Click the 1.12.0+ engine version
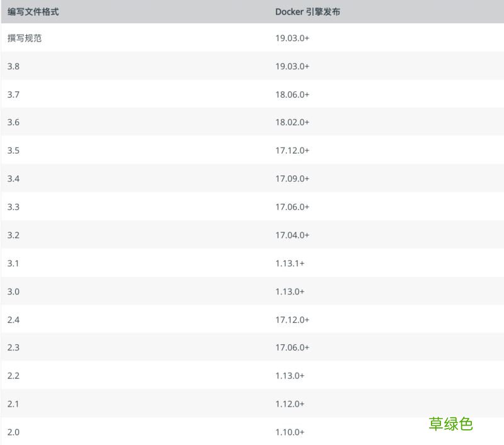The width and height of the screenshot is (504, 445). point(290,404)
